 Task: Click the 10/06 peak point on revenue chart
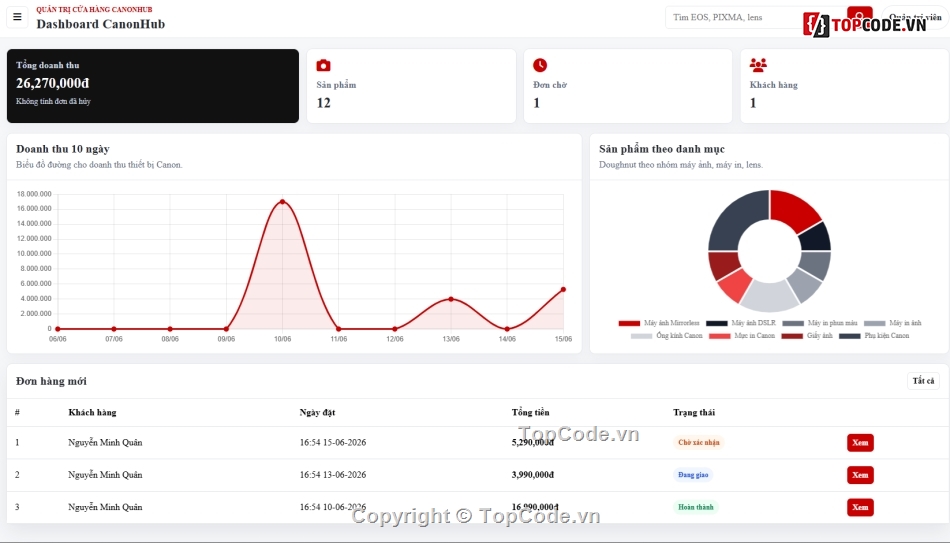[282, 202]
